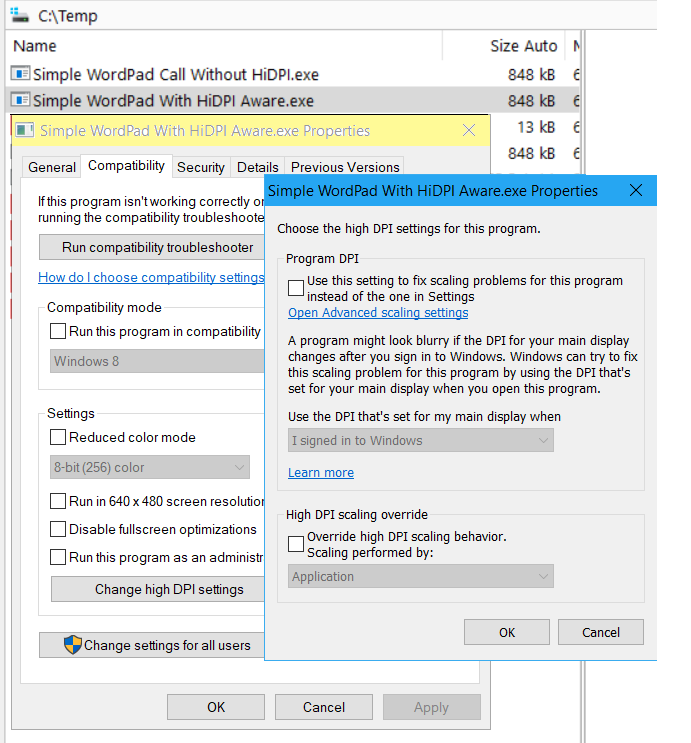The height and width of the screenshot is (743, 691).
Task: Click icon of Simple WordPad Call Without HiDPI.exe
Action: tap(20, 74)
